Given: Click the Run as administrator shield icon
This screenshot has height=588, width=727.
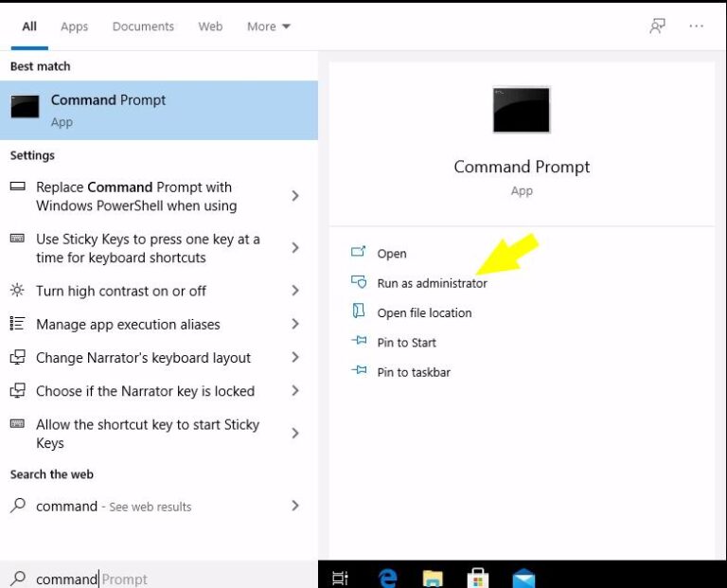Looking at the screenshot, I should coord(359,281).
